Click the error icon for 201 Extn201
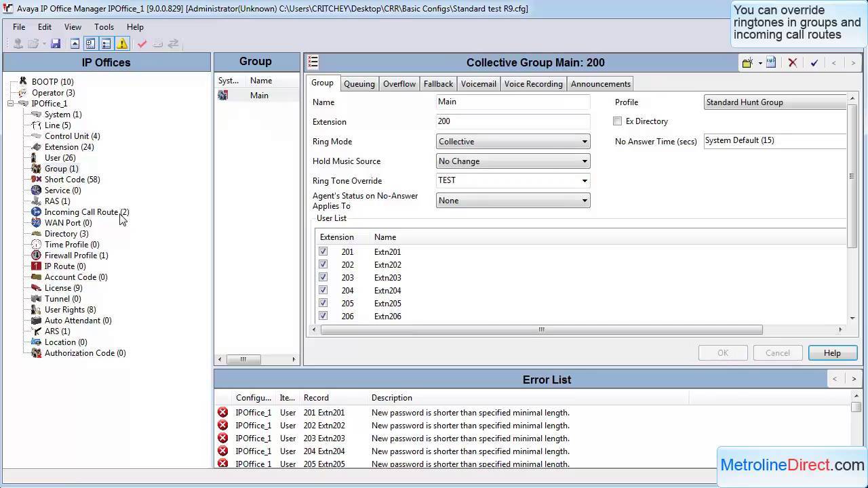 point(222,412)
